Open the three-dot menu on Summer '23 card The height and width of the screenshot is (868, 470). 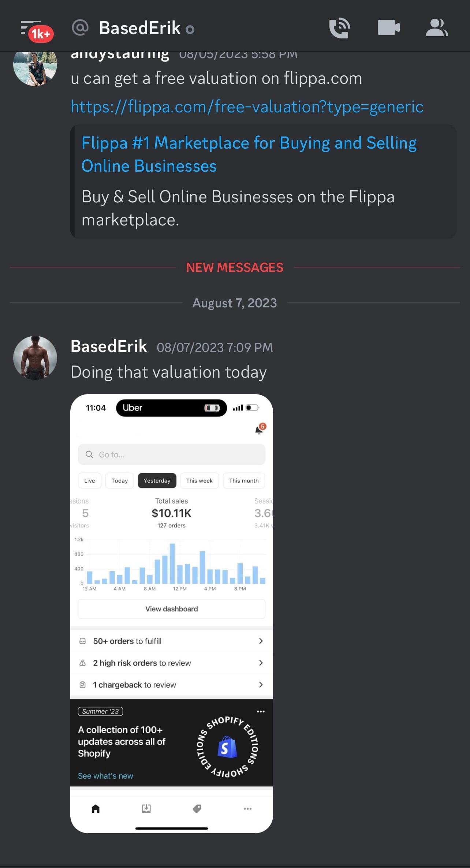261,711
